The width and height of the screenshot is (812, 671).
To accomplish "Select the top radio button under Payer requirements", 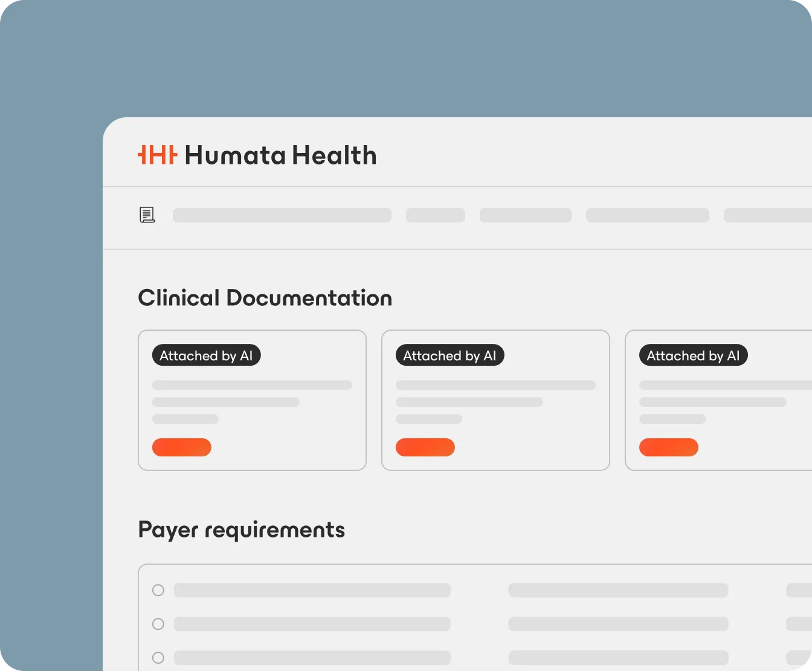I will tap(158, 590).
